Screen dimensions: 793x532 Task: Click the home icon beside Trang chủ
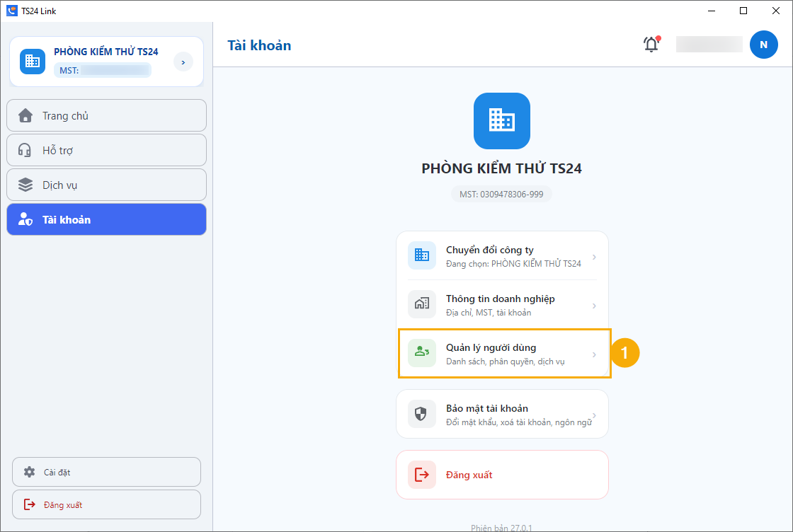pos(25,116)
